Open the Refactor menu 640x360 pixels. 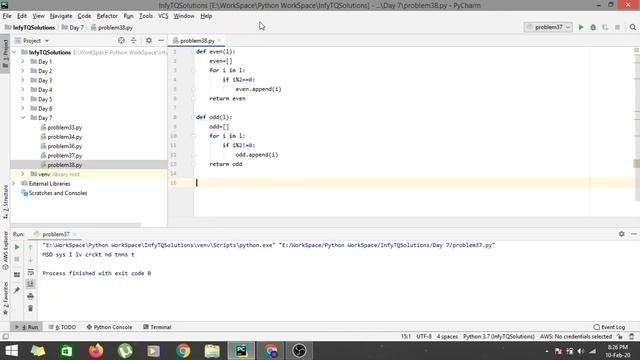pyautogui.click(x=107, y=16)
